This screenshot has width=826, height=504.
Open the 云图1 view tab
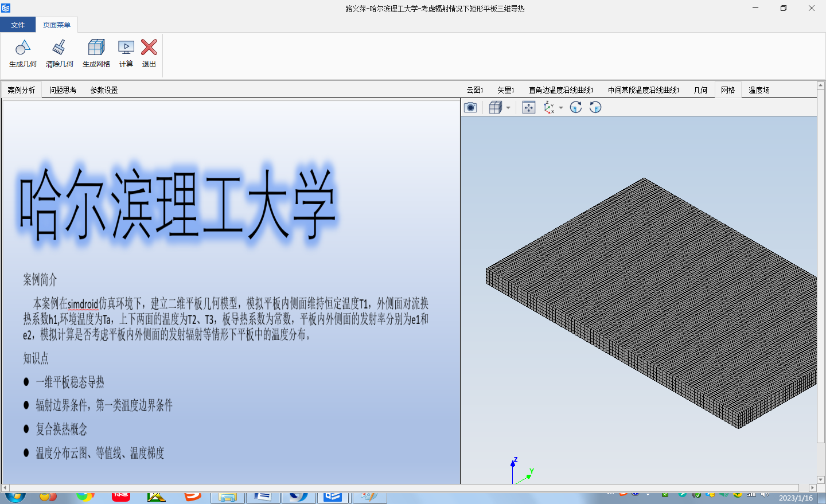coord(475,90)
